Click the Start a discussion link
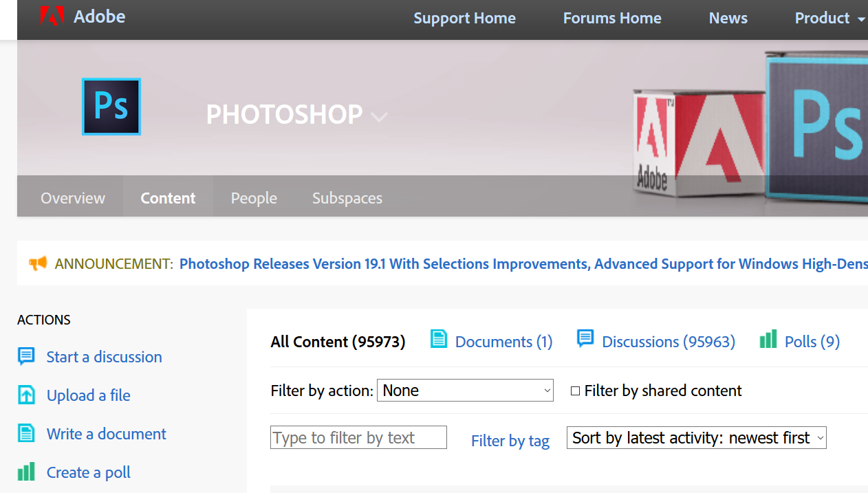 [x=105, y=357]
